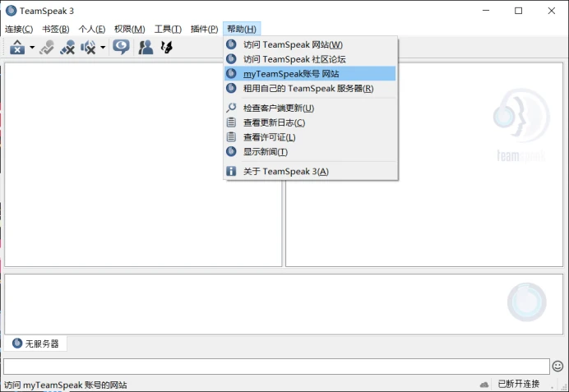Click the 关于 TeamSpeak 3(A) info icon entry
The image size is (569, 392).
click(x=310, y=171)
